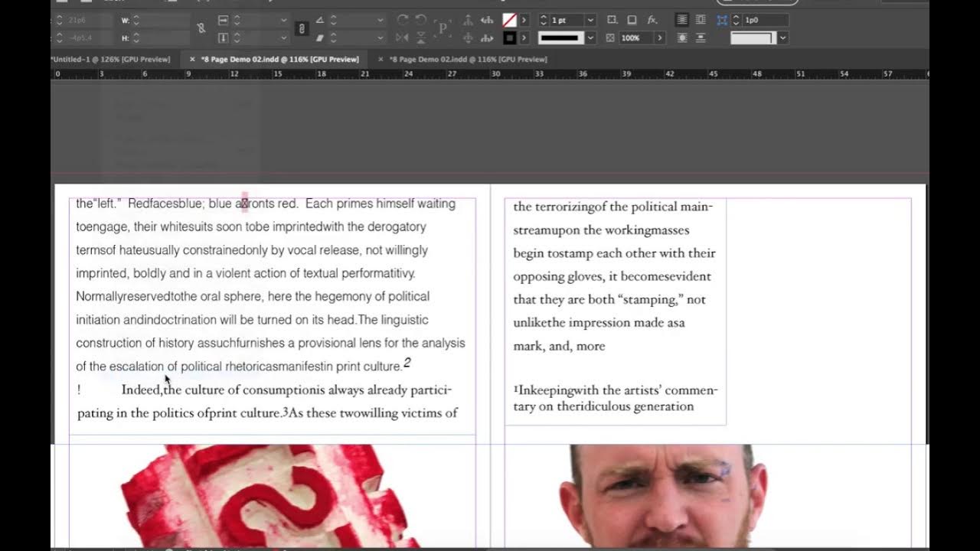Screen dimensions: 980x551
Task: Rotate selection 90 degrees clockwise
Action: [402, 20]
